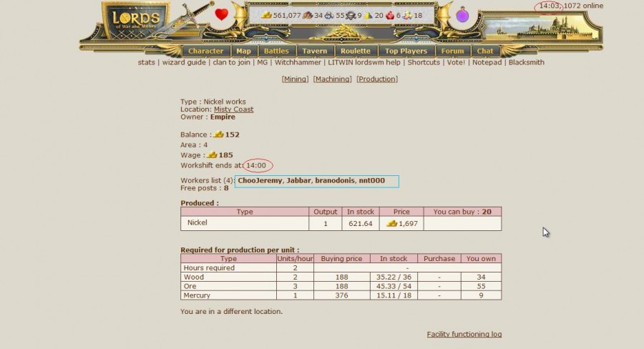The height and width of the screenshot is (349, 644).
Task: Open the Map menu
Action: [243, 51]
